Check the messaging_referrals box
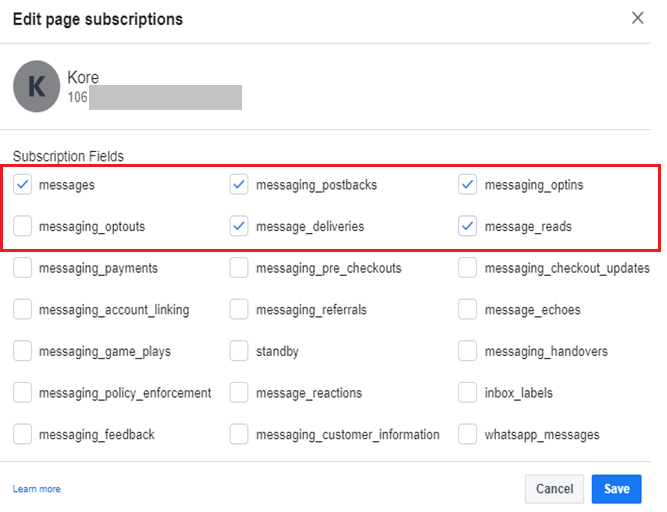 click(239, 310)
